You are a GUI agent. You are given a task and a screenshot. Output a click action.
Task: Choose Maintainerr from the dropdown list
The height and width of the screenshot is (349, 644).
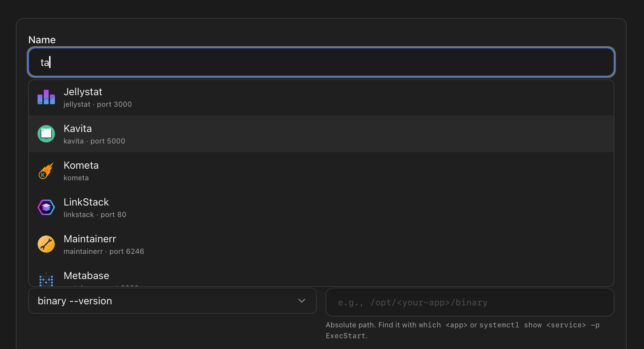[321, 244]
